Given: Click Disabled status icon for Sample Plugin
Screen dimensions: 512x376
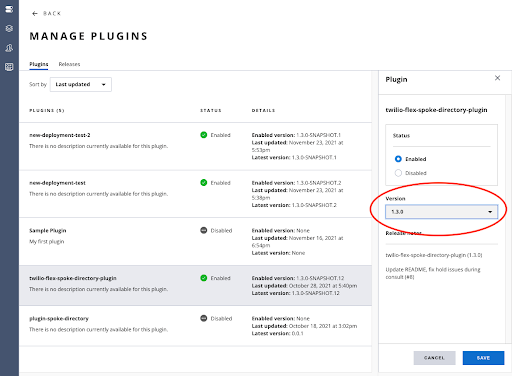Looking at the screenshot, I should pos(203,230).
